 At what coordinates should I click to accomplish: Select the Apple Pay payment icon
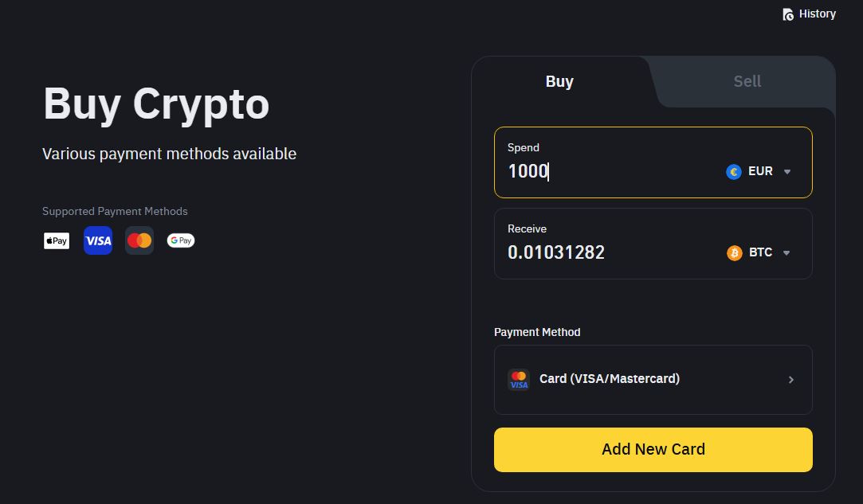56,240
